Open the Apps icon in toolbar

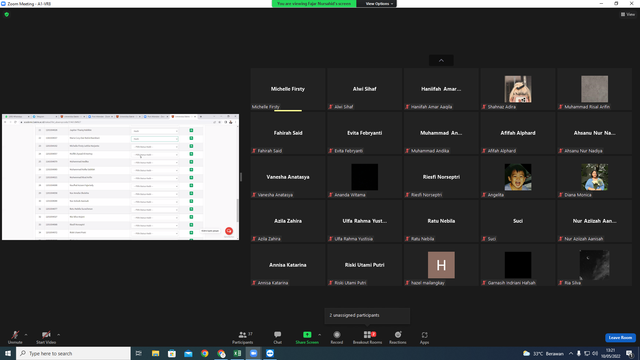(x=424, y=335)
